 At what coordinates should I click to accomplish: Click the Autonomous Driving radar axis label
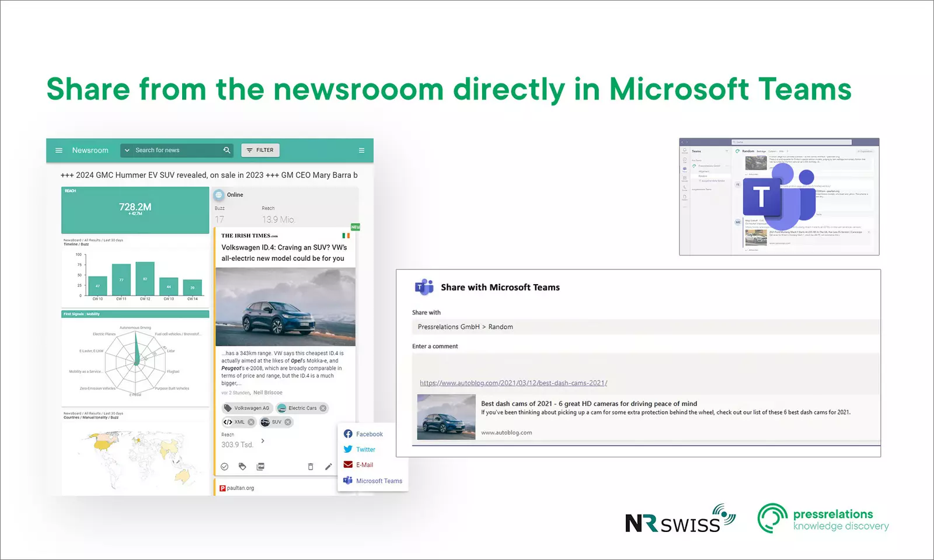pyautogui.click(x=135, y=328)
